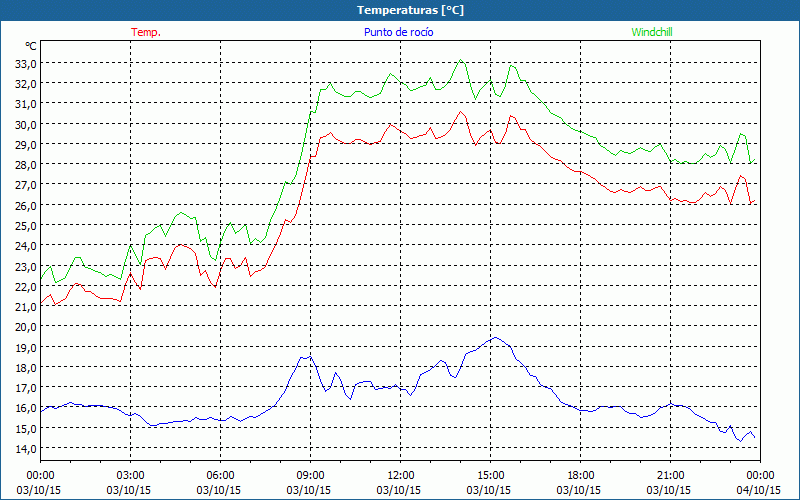
Task: Click the '03/10/15' date under 12:00
Action: 398,490
